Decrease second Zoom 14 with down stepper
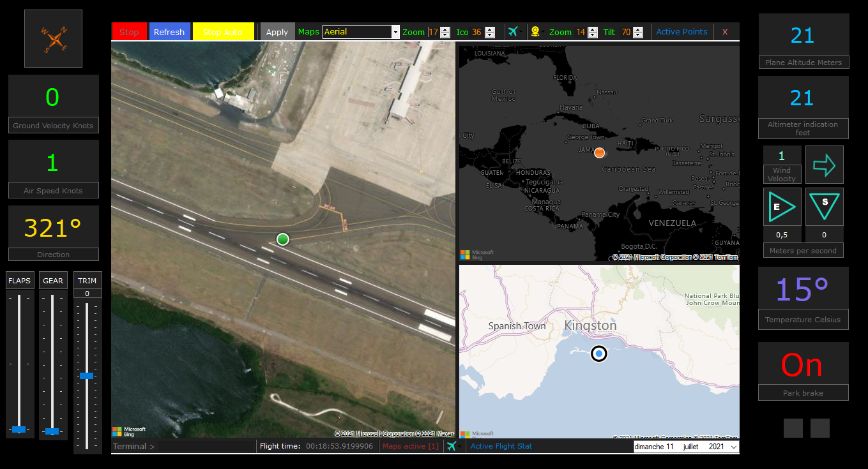The image size is (868, 469). (594, 35)
